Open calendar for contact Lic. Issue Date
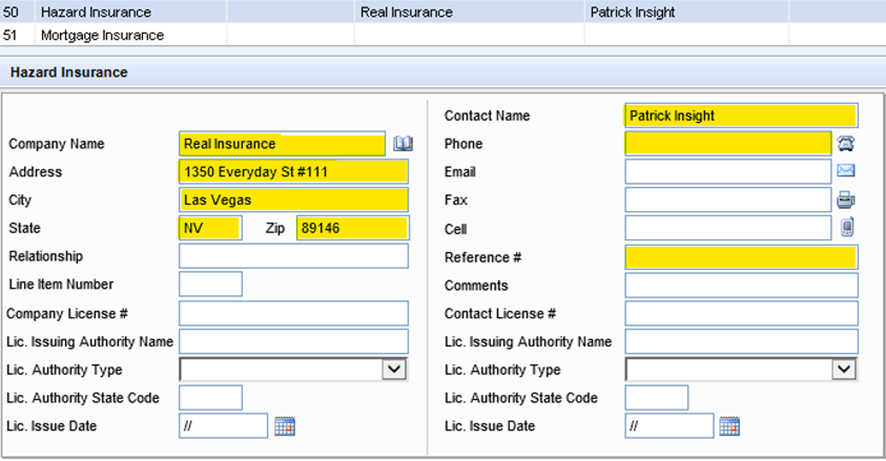 [x=730, y=426]
